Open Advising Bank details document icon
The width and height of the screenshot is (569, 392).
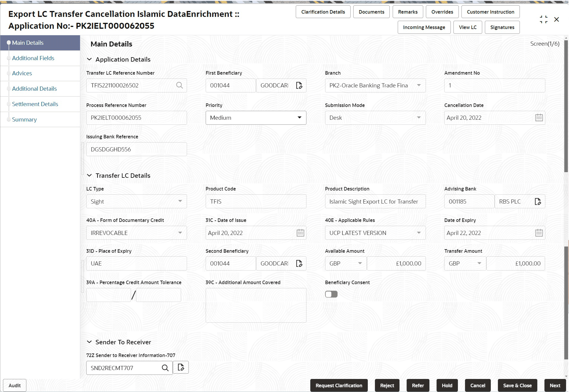click(x=538, y=201)
